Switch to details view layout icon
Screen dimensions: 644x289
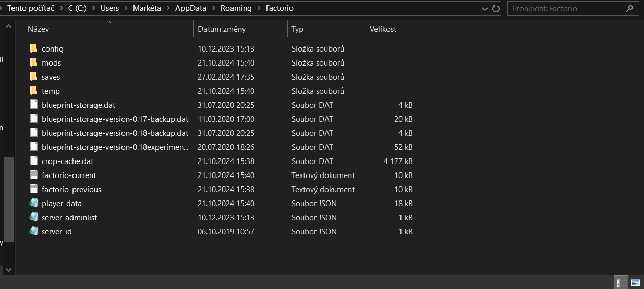(622, 283)
